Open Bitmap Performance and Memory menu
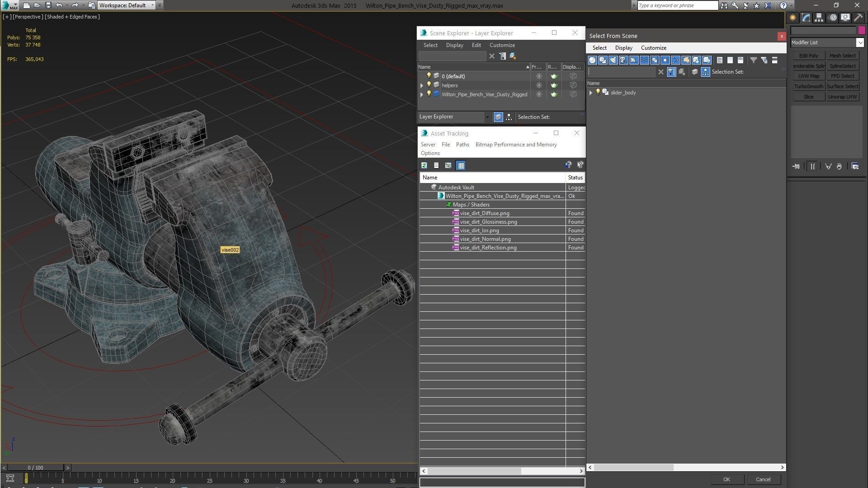Viewport: 868px width, 488px height. (x=516, y=145)
